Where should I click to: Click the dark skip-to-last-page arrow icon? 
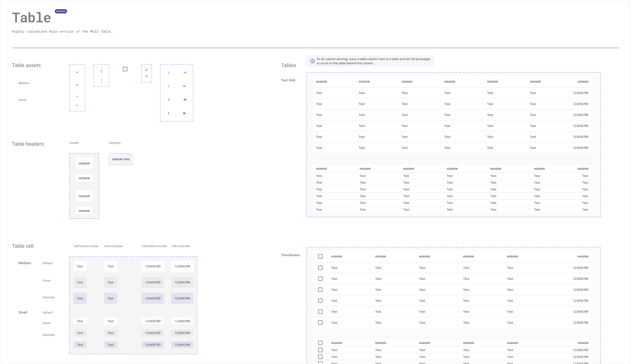(x=185, y=100)
